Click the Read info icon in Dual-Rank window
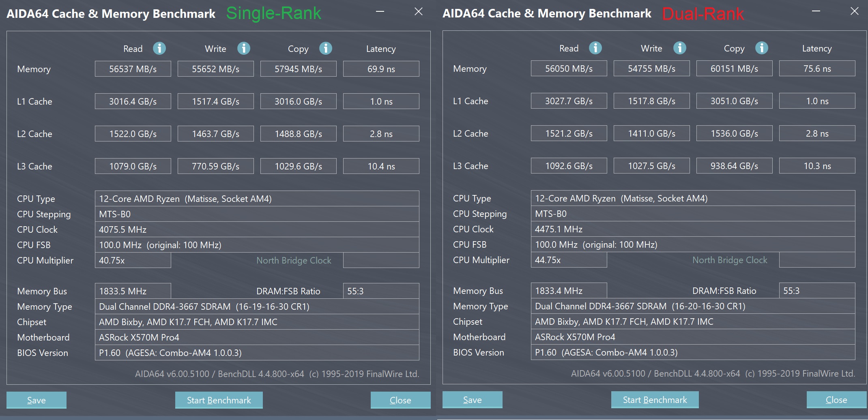 pyautogui.click(x=595, y=48)
